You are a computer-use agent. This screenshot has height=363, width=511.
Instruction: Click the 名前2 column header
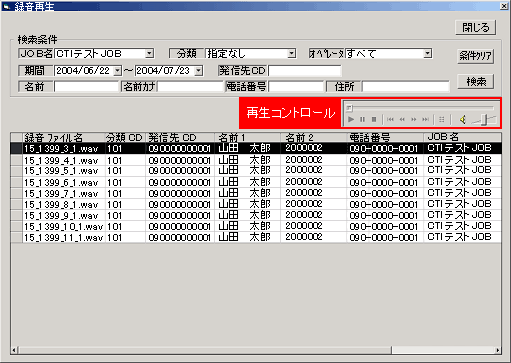point(314,137)
